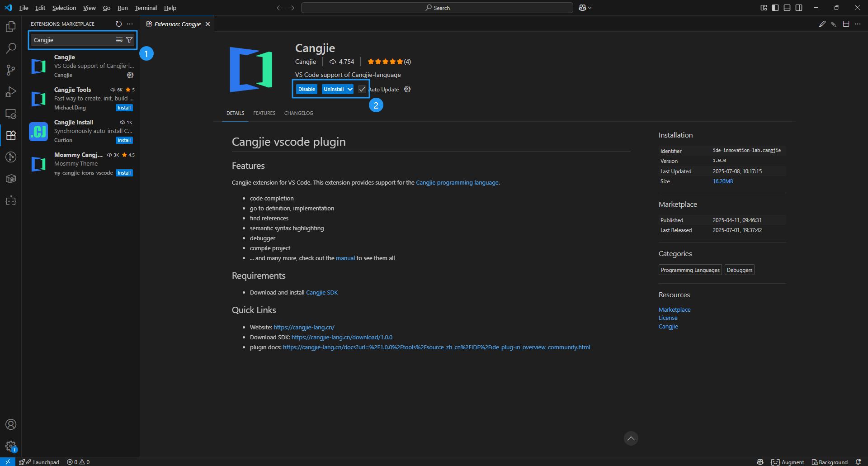
Task: Open Copilot chat icon in title bar
Action: point(582,8)
